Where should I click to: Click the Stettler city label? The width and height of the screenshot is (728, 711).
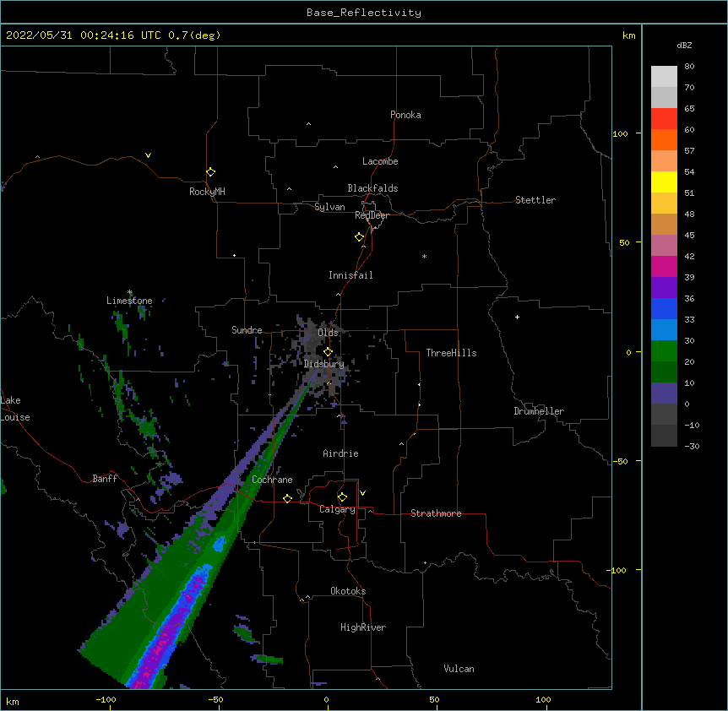coord(535,200)
